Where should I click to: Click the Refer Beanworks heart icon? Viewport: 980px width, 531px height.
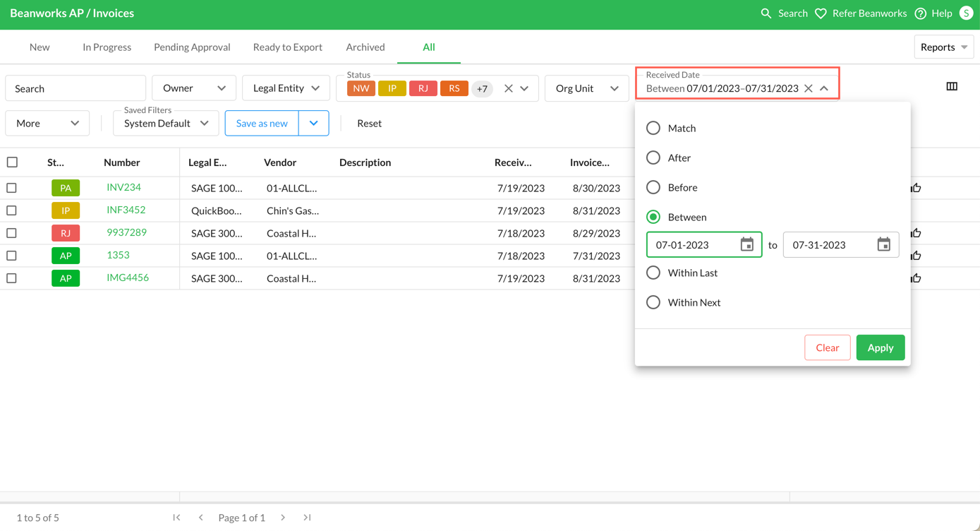tap(821, 13)
